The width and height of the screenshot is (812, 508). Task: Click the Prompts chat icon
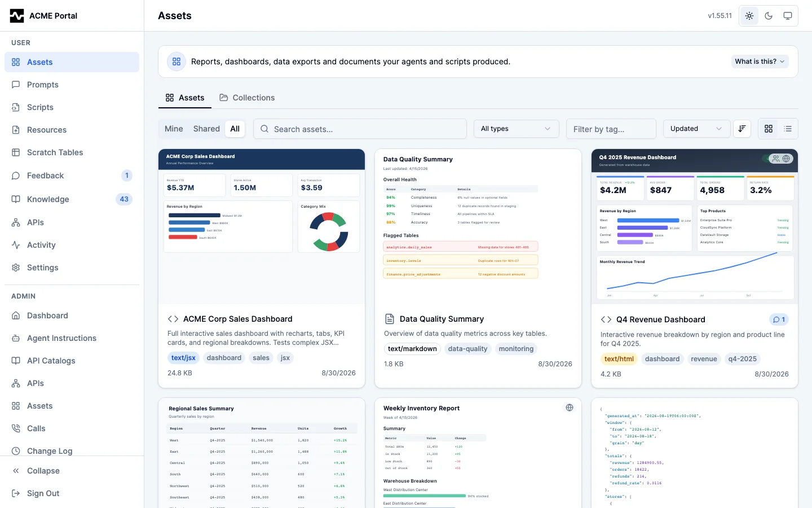tap(16, 85)
